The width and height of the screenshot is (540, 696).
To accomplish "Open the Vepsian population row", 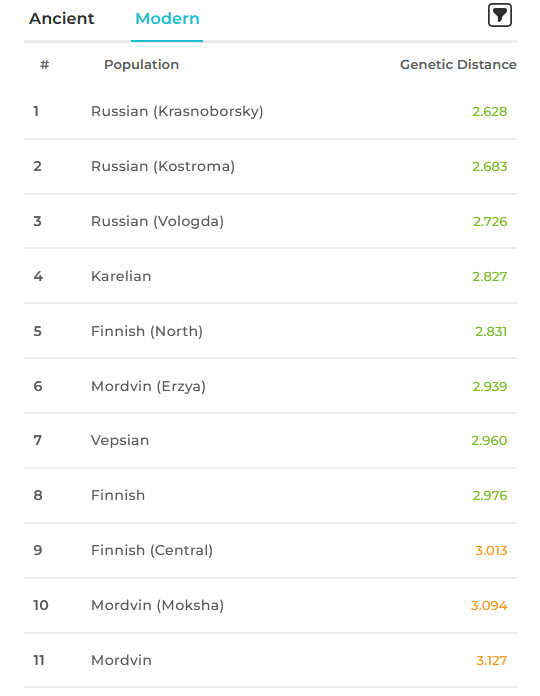I will 270,440.
